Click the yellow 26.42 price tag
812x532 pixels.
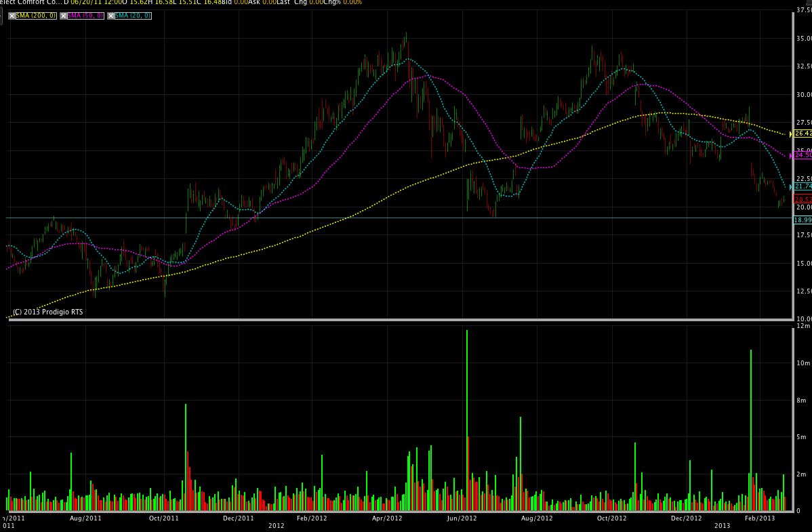803,134
